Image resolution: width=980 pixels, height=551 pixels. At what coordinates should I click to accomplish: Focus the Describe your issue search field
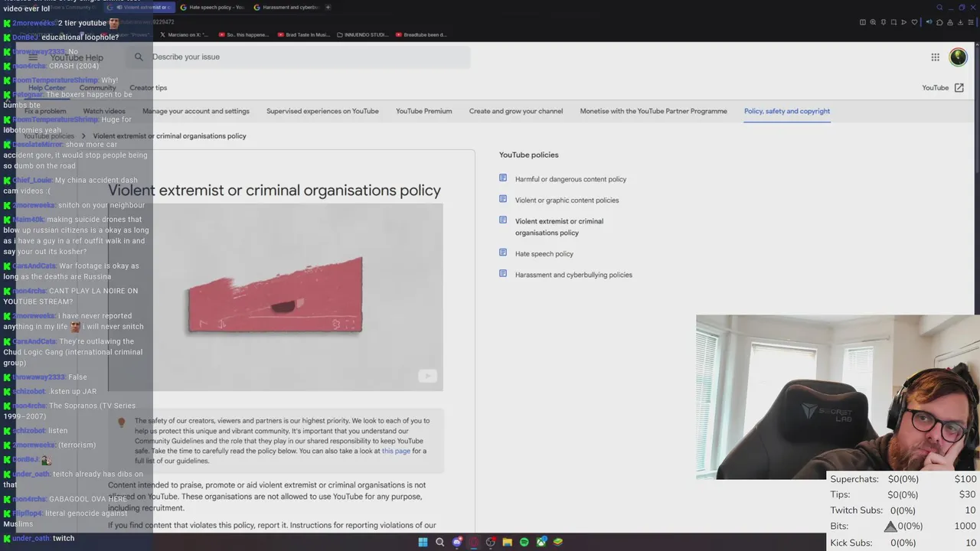coord(299,57)
